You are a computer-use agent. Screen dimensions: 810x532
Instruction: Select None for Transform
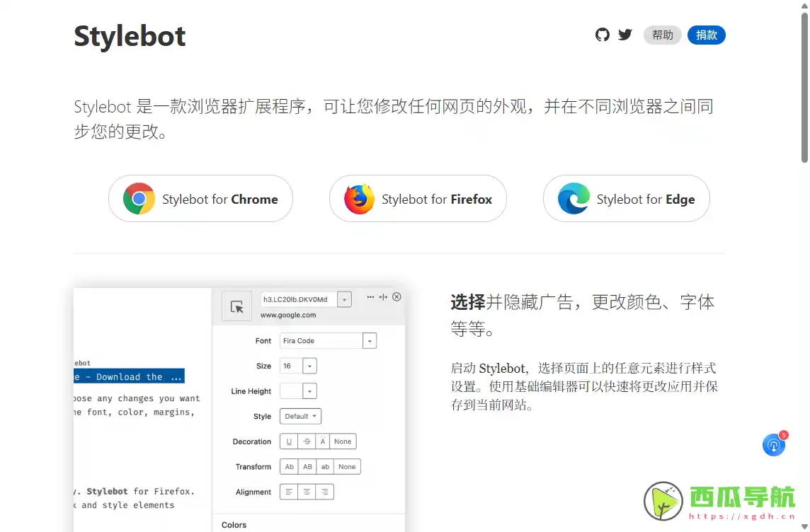point(347,466)
